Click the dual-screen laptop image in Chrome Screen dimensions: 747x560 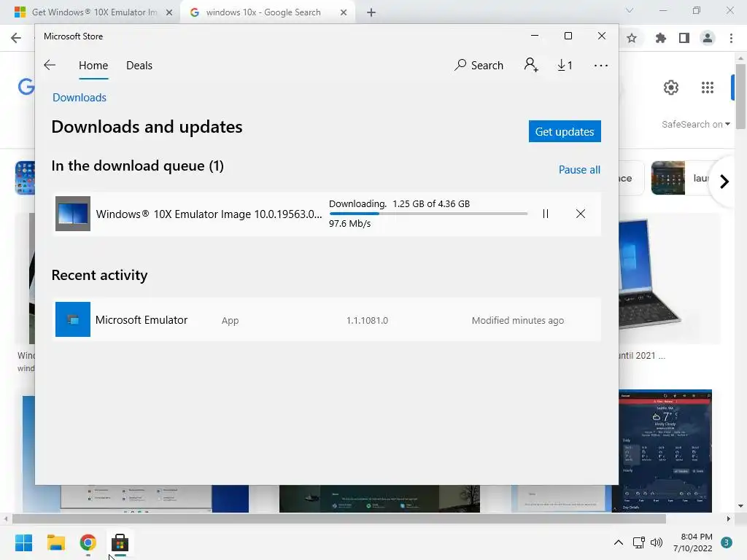point(670,279)
